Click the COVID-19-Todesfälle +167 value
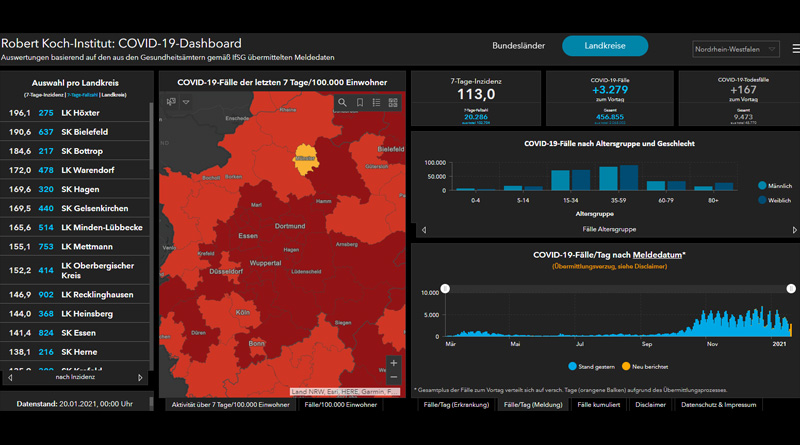The image size is (800, 445). (743, 90)
